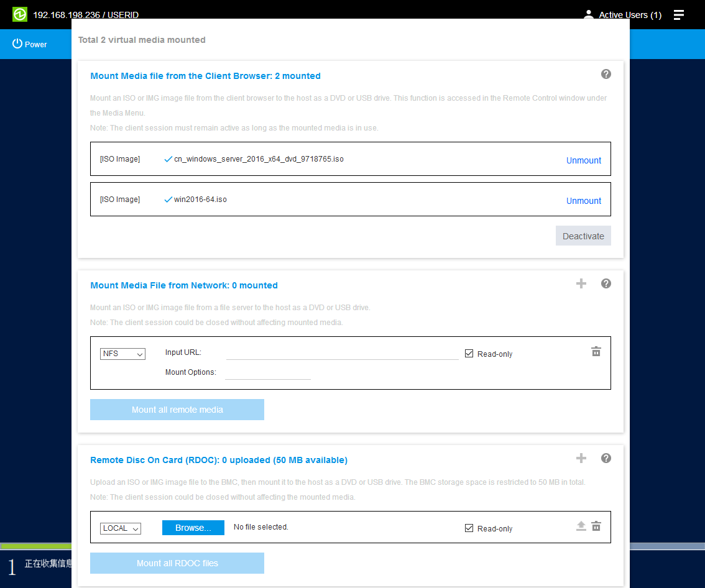
Task: Click upload icon in RDOC row
Action: [x=581, y=526]
